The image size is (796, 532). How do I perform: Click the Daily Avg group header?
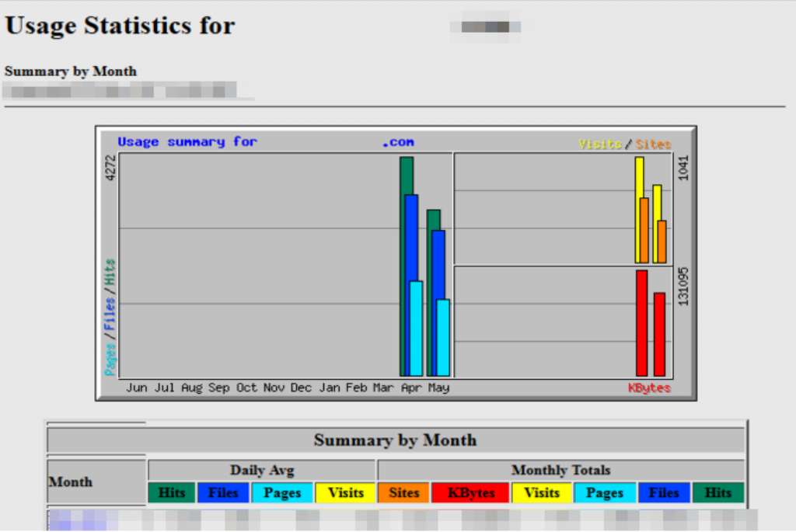(x=262, y=470)
